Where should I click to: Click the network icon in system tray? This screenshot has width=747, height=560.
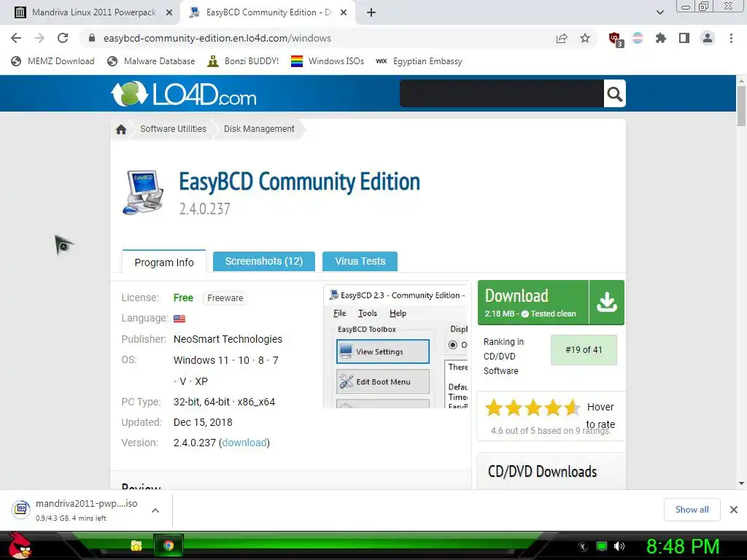(602, 546)
